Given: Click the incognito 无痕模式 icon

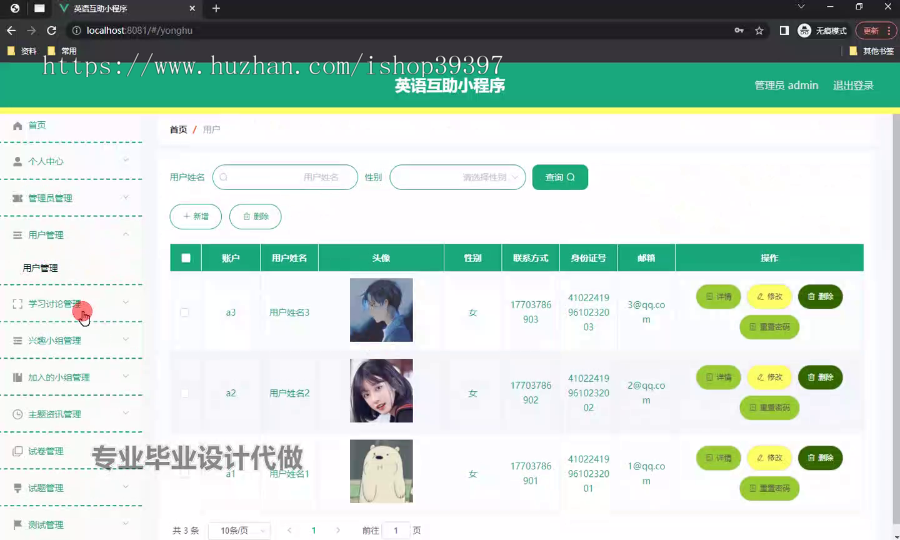Looking at the screenshot, I should pos(804,30).
